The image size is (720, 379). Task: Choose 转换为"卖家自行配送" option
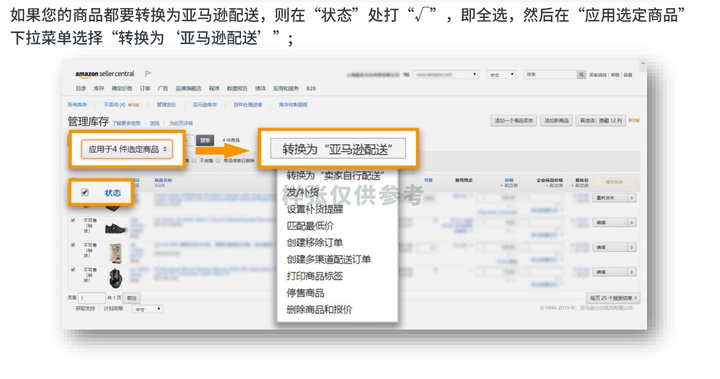tap(335, 175)
